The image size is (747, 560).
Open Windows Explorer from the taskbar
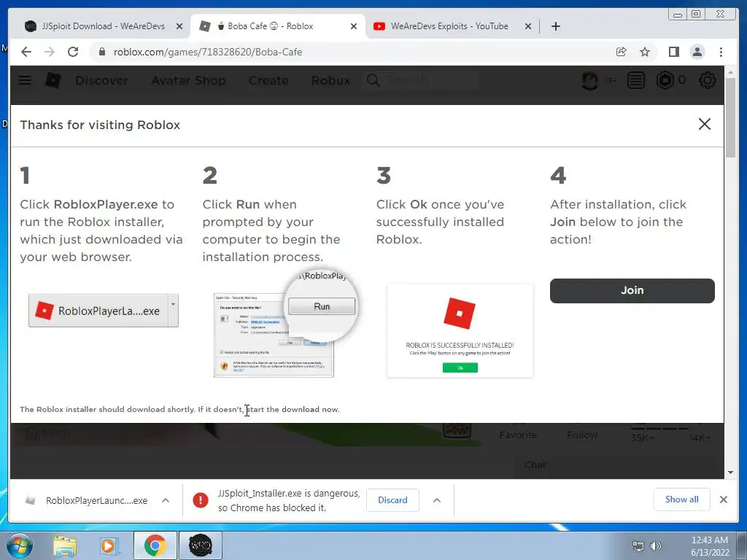pos(65,545)
